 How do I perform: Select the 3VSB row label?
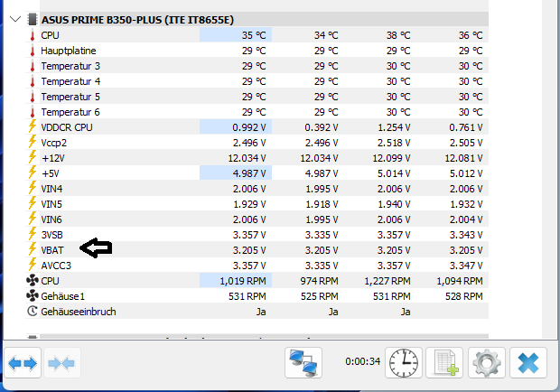pyautogui.click(x=52, y=235)
